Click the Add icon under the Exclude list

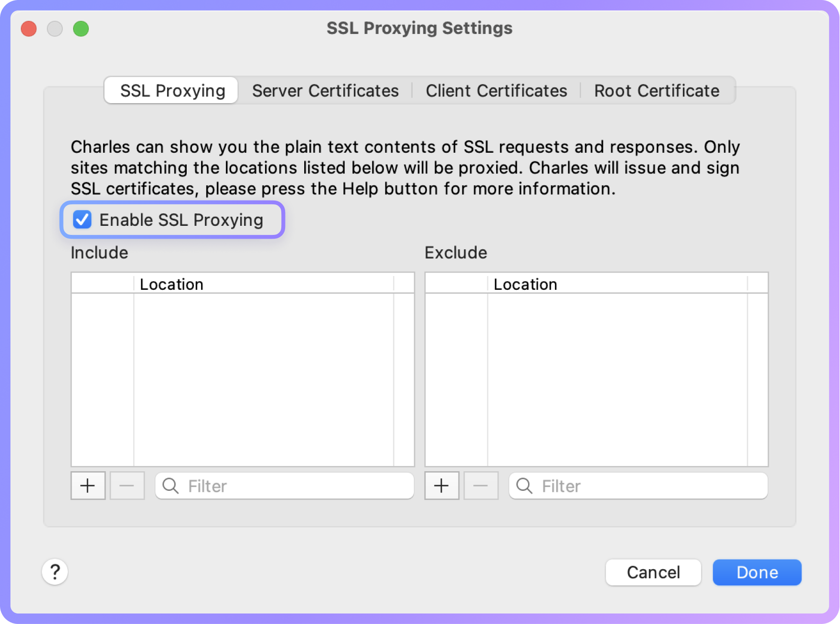[441, 486]
